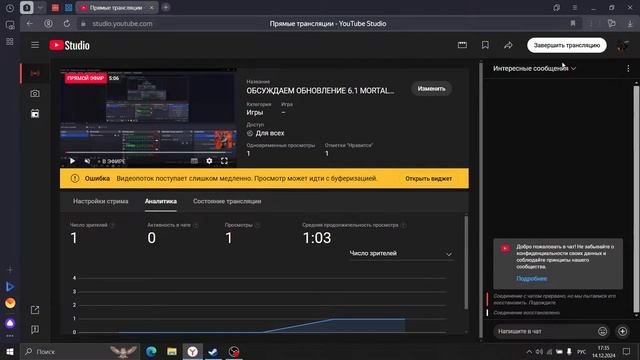This screenshot has width=640, height=360.
Task: Click the highlight bookmark icon in header
Action: coord(485,45)
